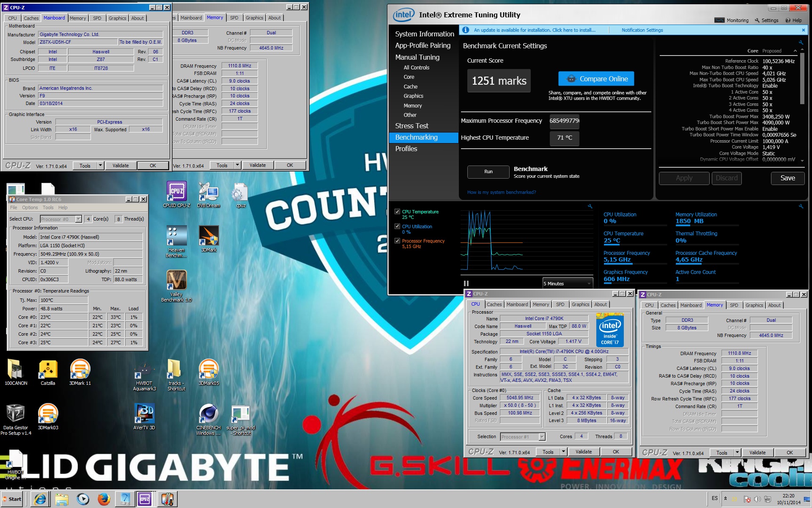Click the ES language indicator

(714, 498)
